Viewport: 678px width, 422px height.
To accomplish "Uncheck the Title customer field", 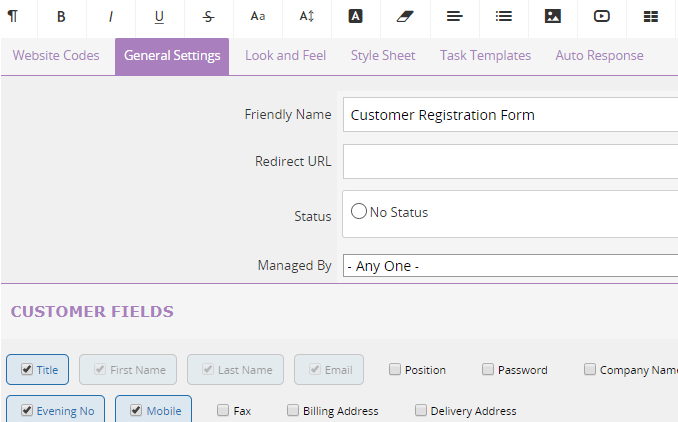I will tap(27, 369).
